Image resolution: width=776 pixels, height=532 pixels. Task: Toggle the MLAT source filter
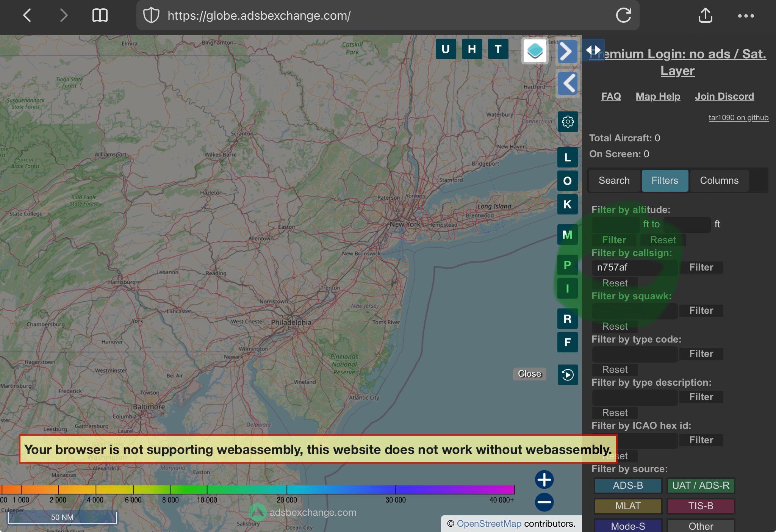pyautogui.click(x=628, y=506)
